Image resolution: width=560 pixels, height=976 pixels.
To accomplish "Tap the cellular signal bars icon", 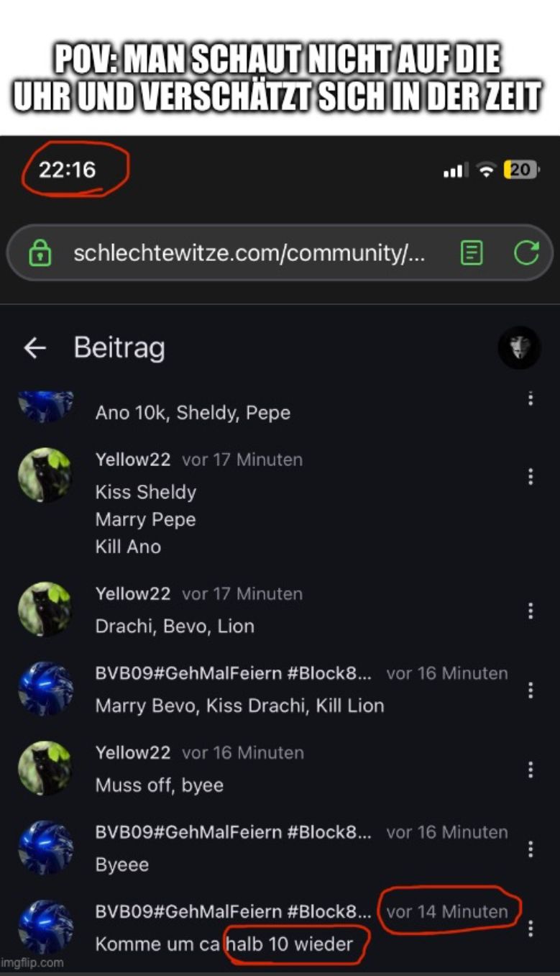I will click(456, 171).
